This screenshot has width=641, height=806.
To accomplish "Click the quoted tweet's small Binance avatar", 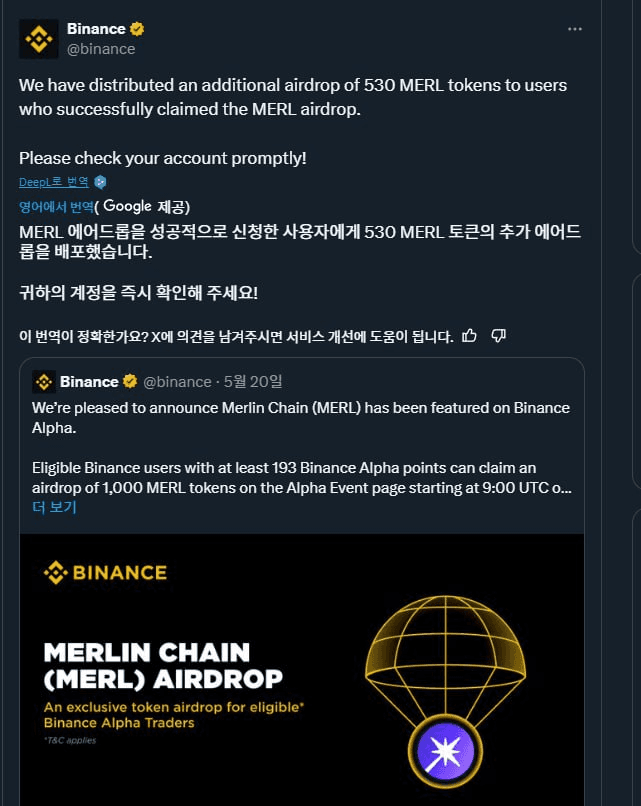I will (43, 381).
